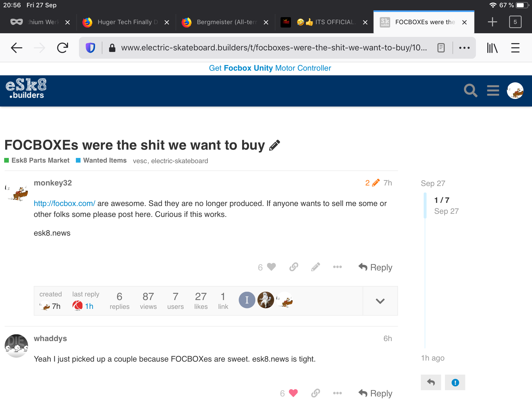Click the address bar URL field
This screenshot has height=399, width=532.
point(274,48)
